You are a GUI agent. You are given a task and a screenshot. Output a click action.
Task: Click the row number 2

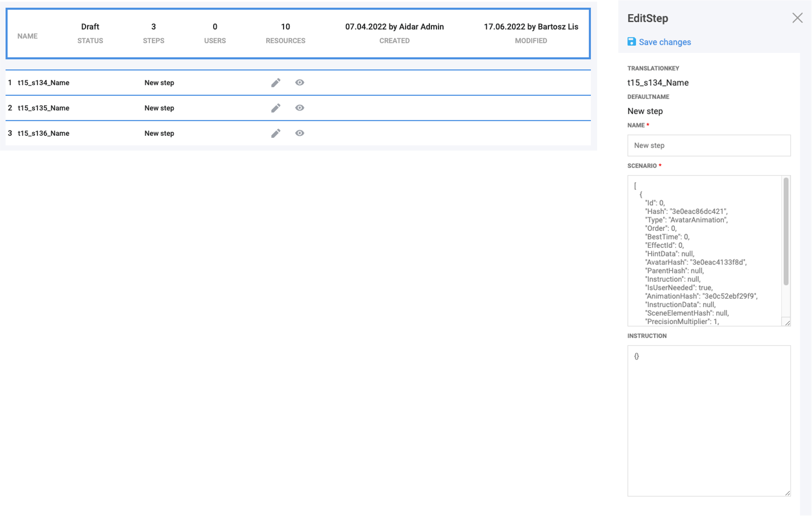pyautogui.click(x=10, y=108)
